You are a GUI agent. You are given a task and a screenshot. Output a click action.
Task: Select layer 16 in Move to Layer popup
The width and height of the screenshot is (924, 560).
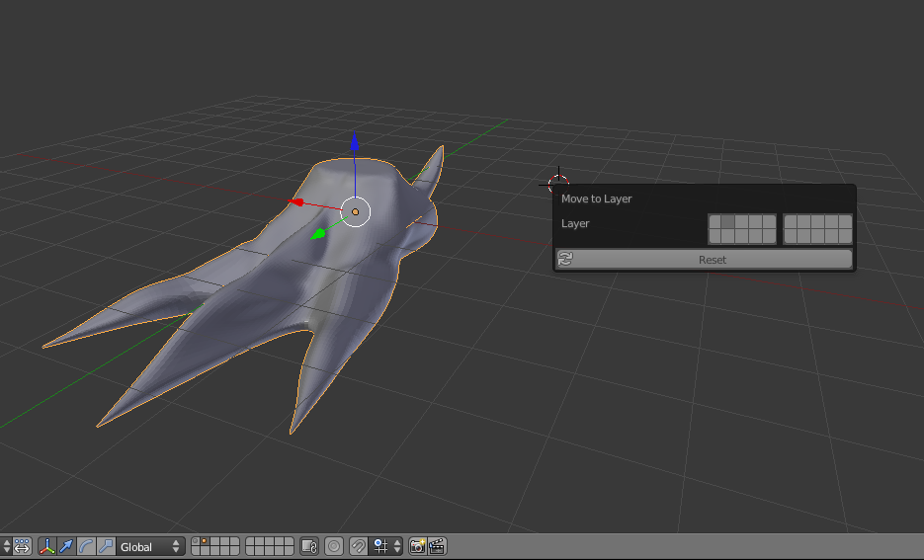pyautogui.click(x=791, y=236)
